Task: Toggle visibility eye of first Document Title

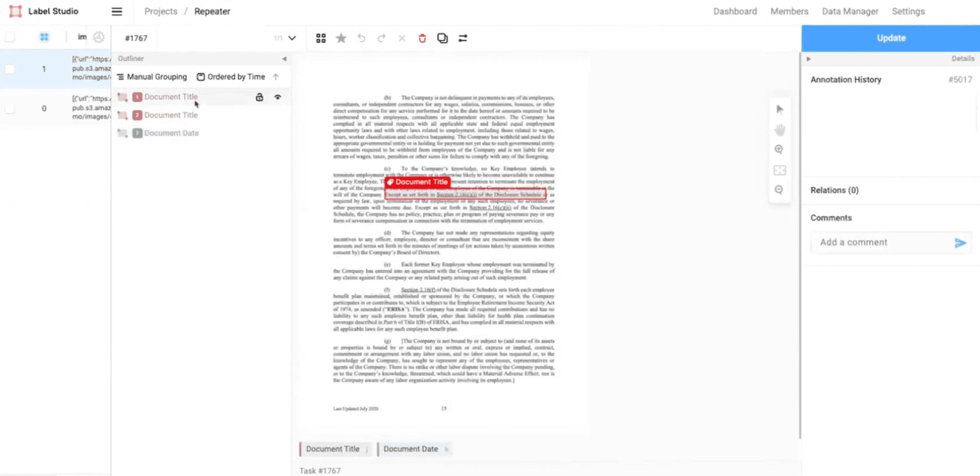Action: 278,97
